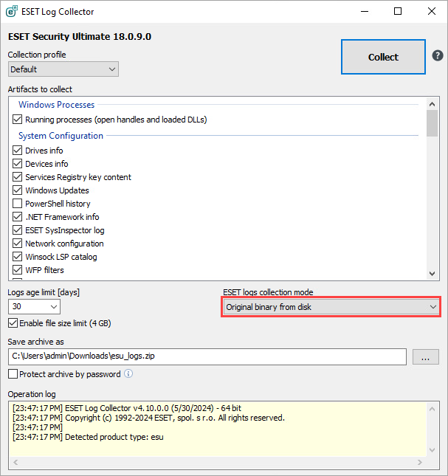Uncheck Running processes checkbox

pyautogui.click(x=17, y=120)
